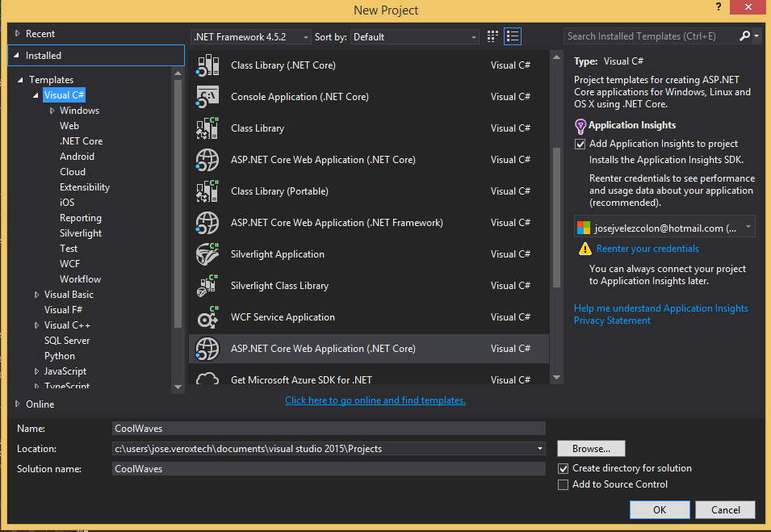Image resolution: width=771 pixels, height=532 pixels.
Task: Click the Silverlight Application template icon
Action: pyautogui.click(x=207, y=253)
